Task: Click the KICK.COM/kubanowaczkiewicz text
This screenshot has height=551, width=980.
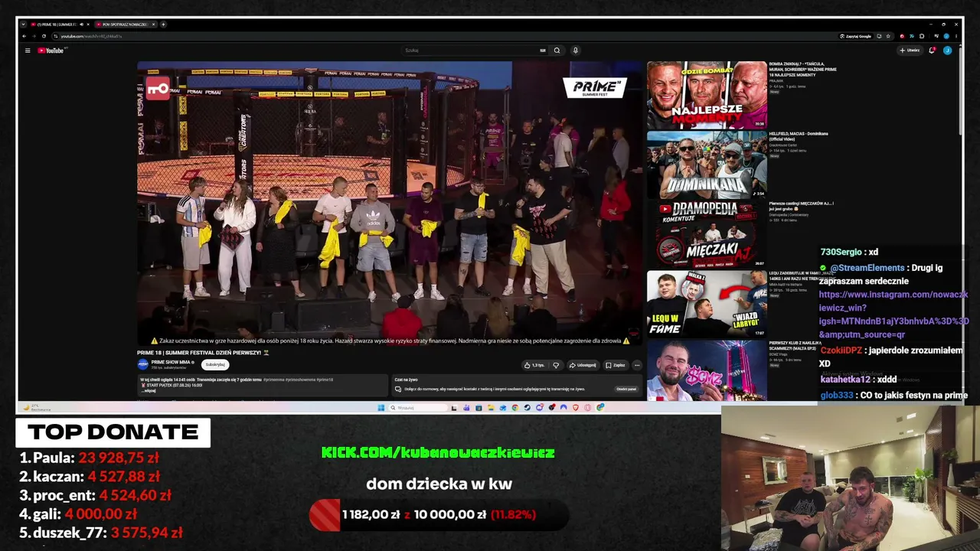Action: pyautogui.click(x=438, y=452)
